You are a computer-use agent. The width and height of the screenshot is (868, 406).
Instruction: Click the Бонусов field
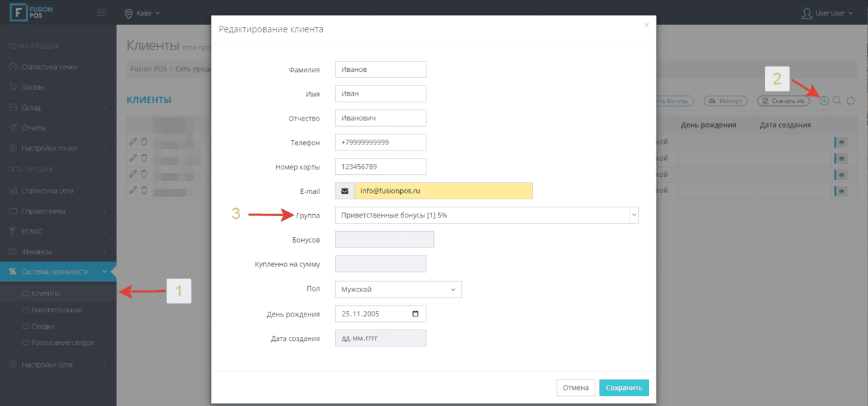(x=384, y=239)
